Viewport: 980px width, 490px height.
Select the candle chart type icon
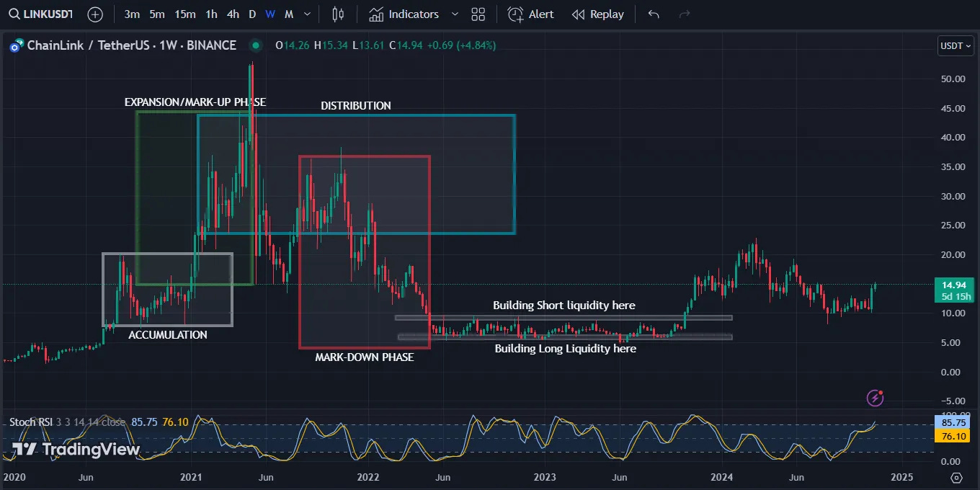(337, 14)
